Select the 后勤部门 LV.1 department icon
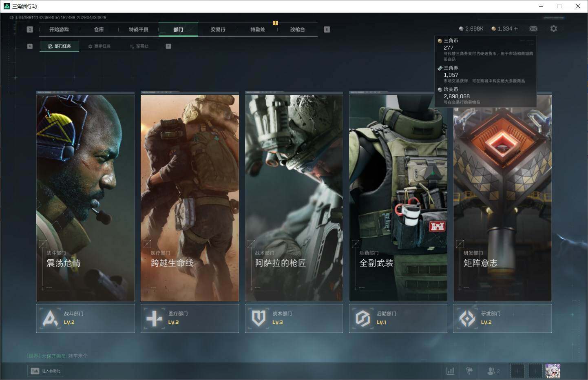 (363, 318)
